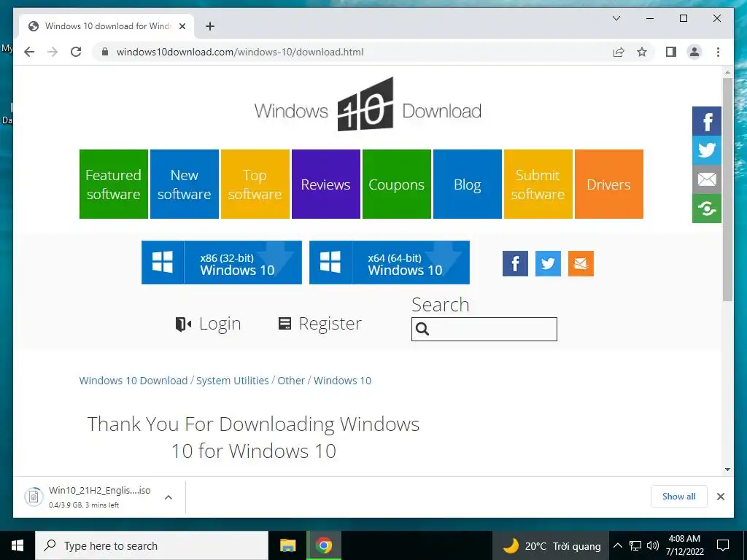Open the clock showing 4:08 AM
747x560 pixels.
[x=684, y=545]
